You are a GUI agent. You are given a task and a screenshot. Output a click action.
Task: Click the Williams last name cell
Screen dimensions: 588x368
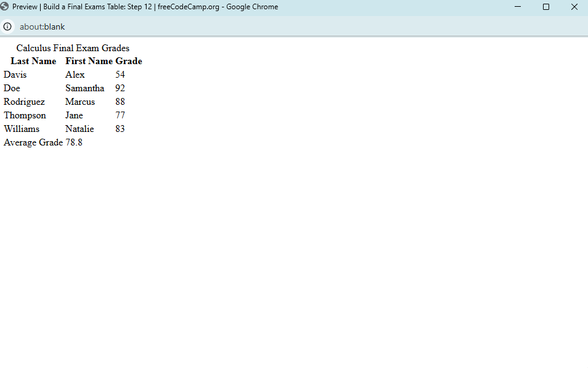click(x=22, y=129)
